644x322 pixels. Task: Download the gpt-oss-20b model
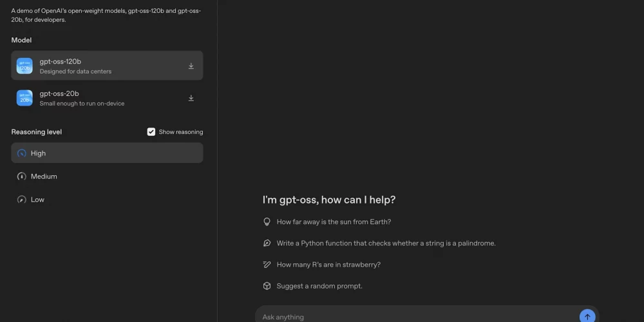[x=191, y=98]
